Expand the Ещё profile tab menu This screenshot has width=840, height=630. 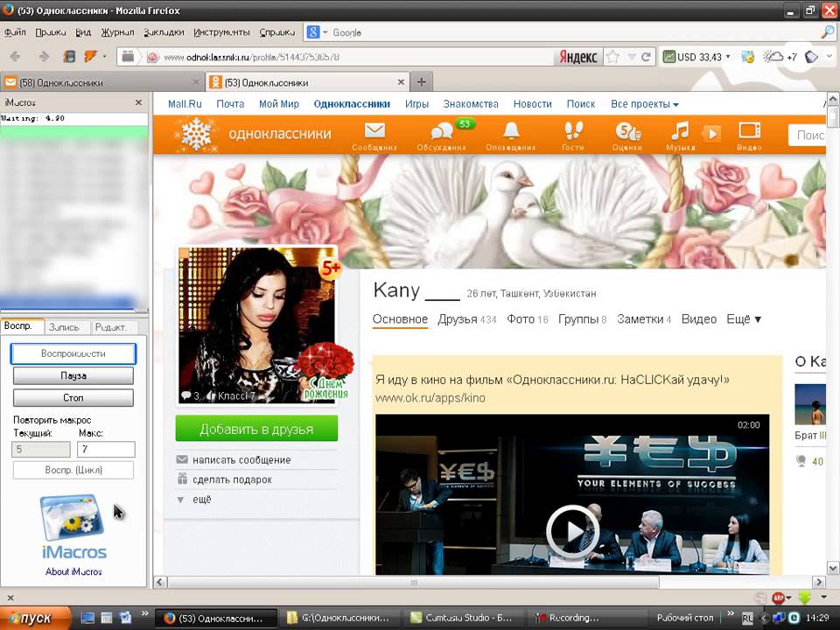[x=744, y=319]
